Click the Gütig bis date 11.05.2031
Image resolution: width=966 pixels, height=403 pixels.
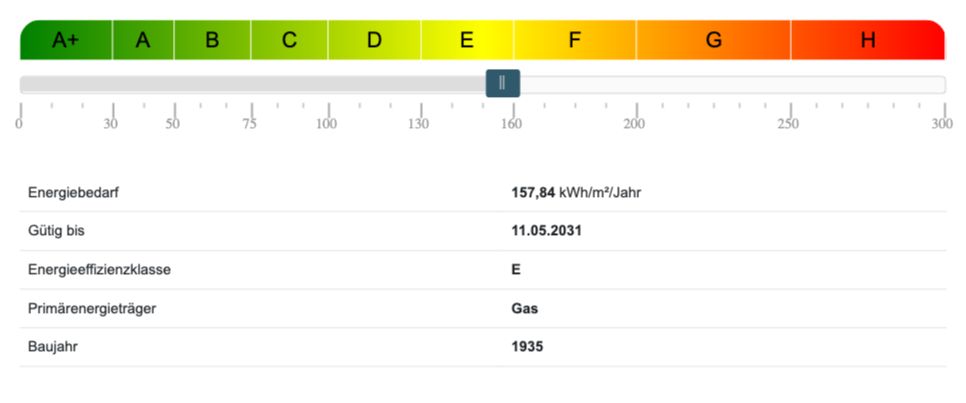[546, 231]
